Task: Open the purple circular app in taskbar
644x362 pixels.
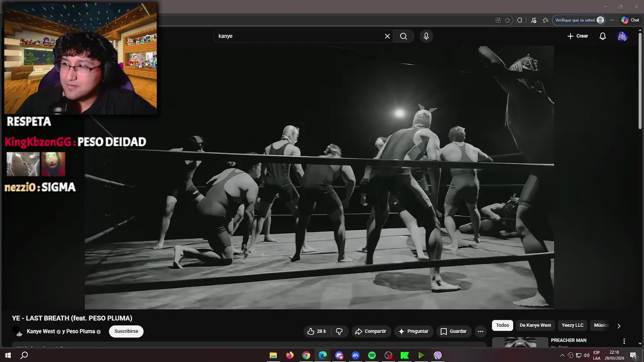Action: tap(438, 355)
